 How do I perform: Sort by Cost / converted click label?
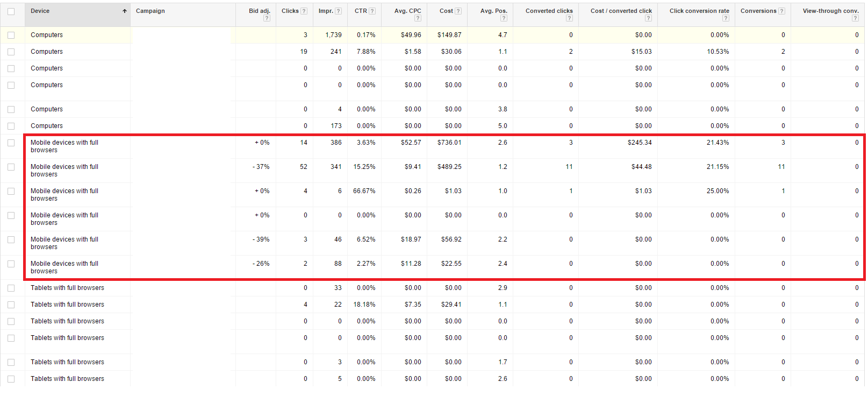pos(621,11)
